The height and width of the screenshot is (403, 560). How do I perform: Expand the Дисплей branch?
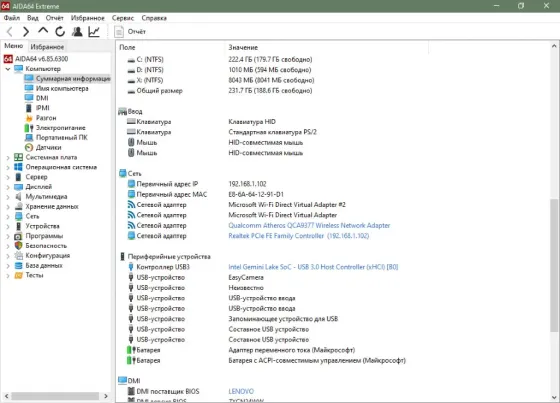[x=8, y=187]
